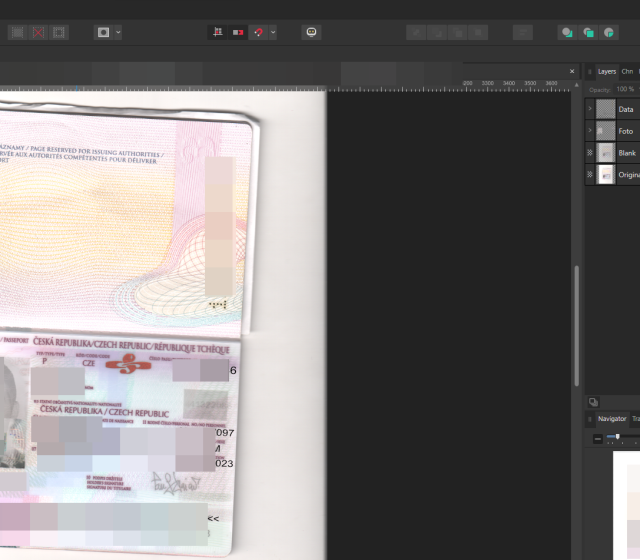The width and height of the screenshot is (640, 560).
Task: Click the Deselect icon with red X
Action: pos(38,32)
